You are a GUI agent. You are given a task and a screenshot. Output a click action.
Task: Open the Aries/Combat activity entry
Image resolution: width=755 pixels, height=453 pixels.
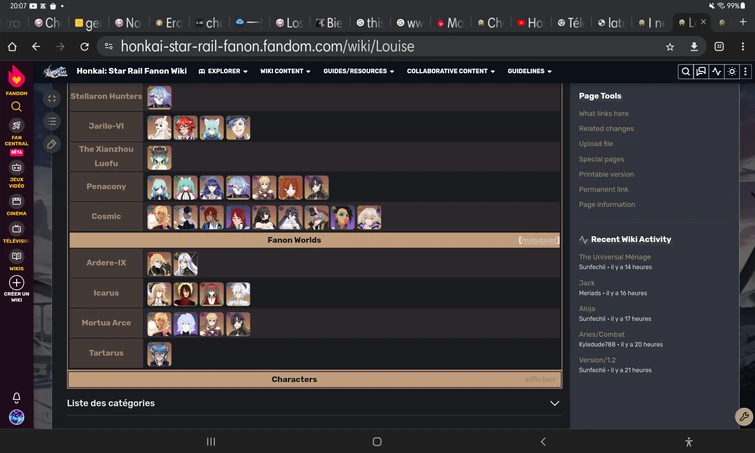(601, 334)
